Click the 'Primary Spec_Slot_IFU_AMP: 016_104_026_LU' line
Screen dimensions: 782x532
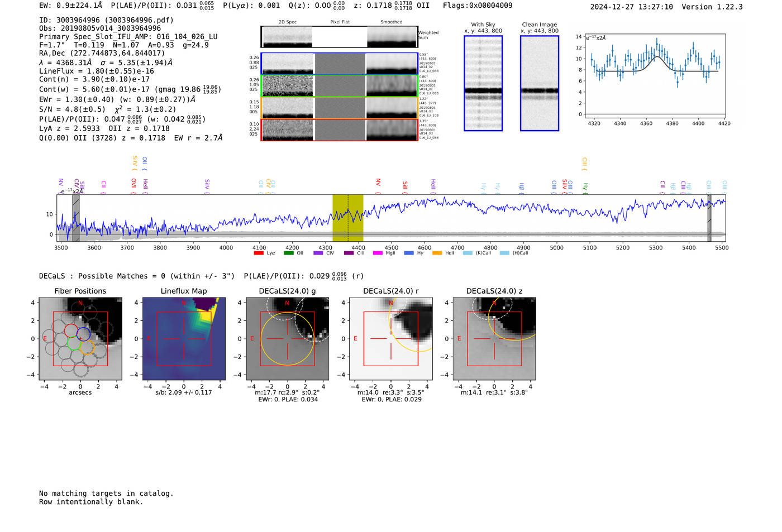pyautogui.click(x=128, y=36)
